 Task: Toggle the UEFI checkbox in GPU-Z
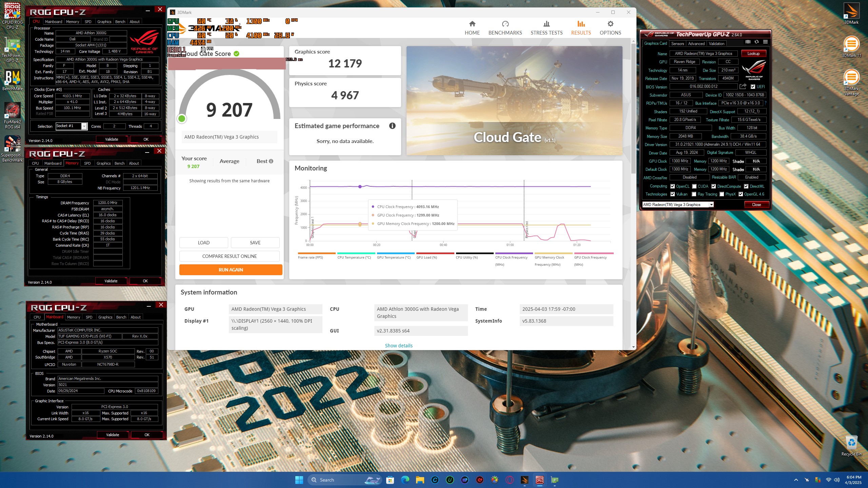click(753, 87)
